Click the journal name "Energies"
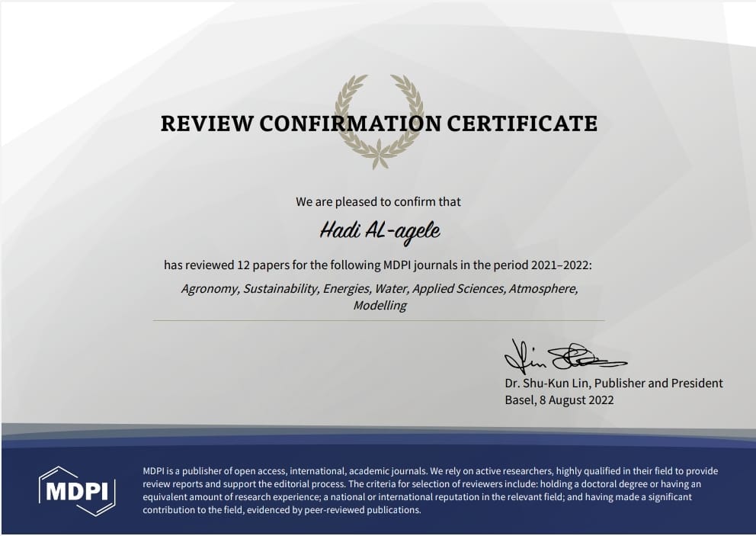756x536 pixels. pos(347,288)
